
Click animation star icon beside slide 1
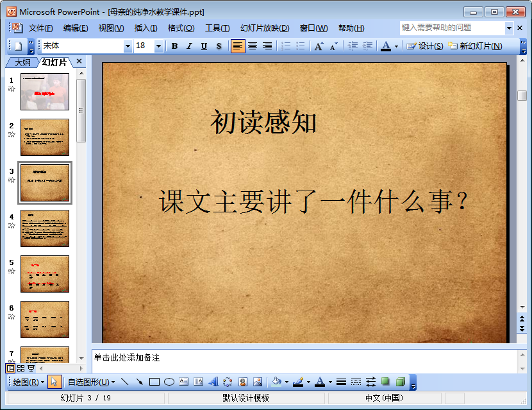[x=12, y=89]
